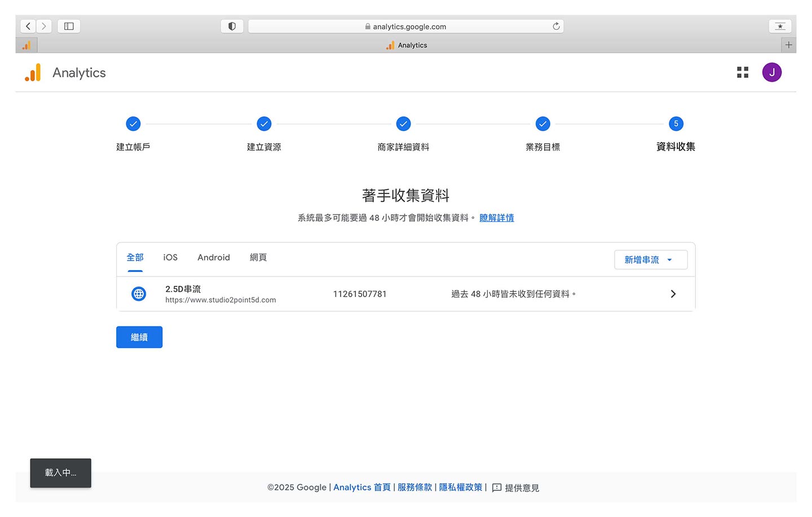Go back to the 建立帳戶 step
812x517 pixels.
click(x=133, y=124)
